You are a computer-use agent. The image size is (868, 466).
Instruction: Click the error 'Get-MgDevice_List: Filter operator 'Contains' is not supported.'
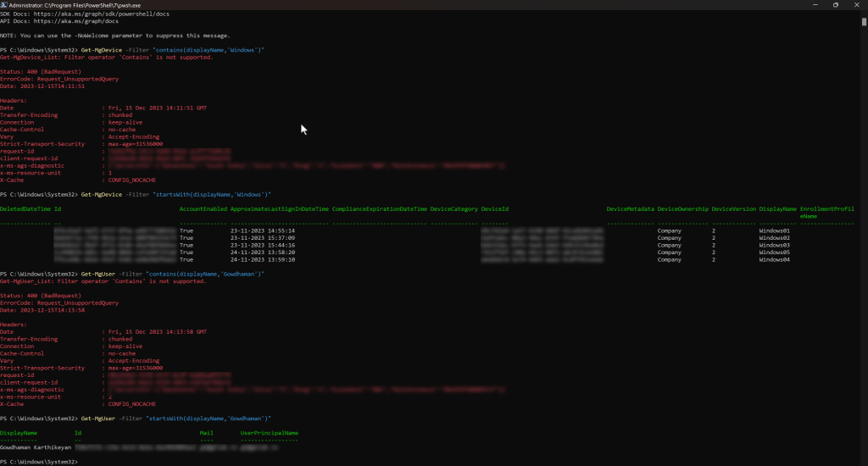(106, 57)
